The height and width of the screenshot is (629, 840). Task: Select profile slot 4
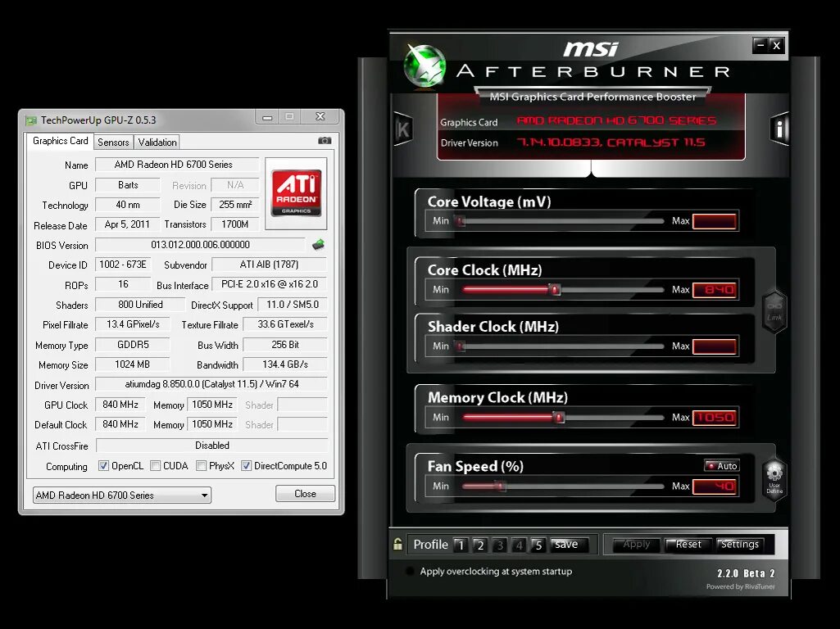519,545
